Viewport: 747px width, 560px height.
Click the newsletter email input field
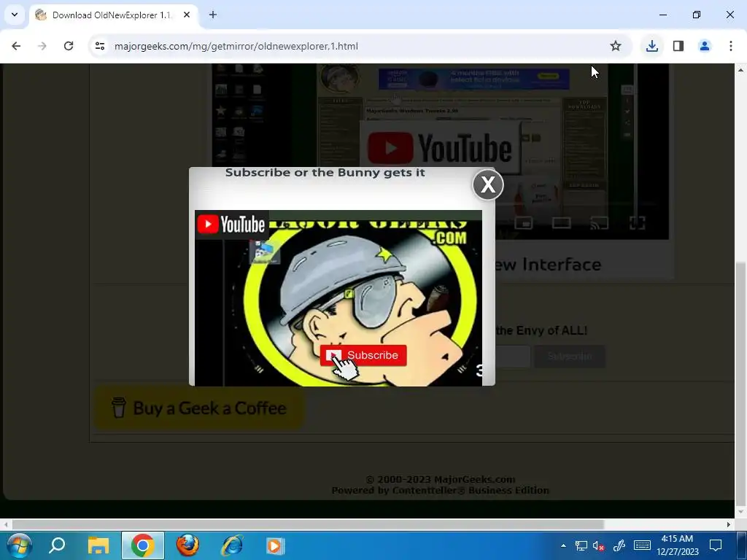(513, 356)
